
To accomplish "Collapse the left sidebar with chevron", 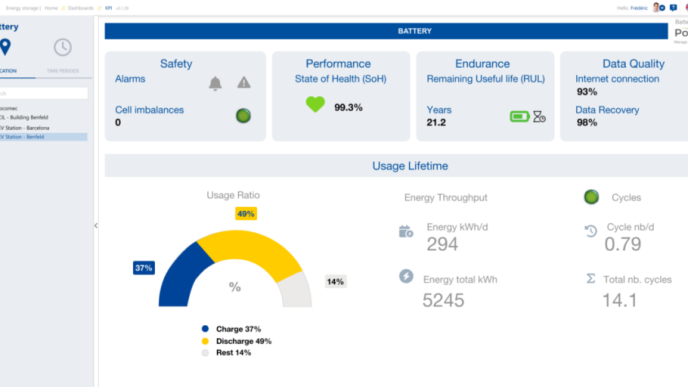I will tap(96, 226).
